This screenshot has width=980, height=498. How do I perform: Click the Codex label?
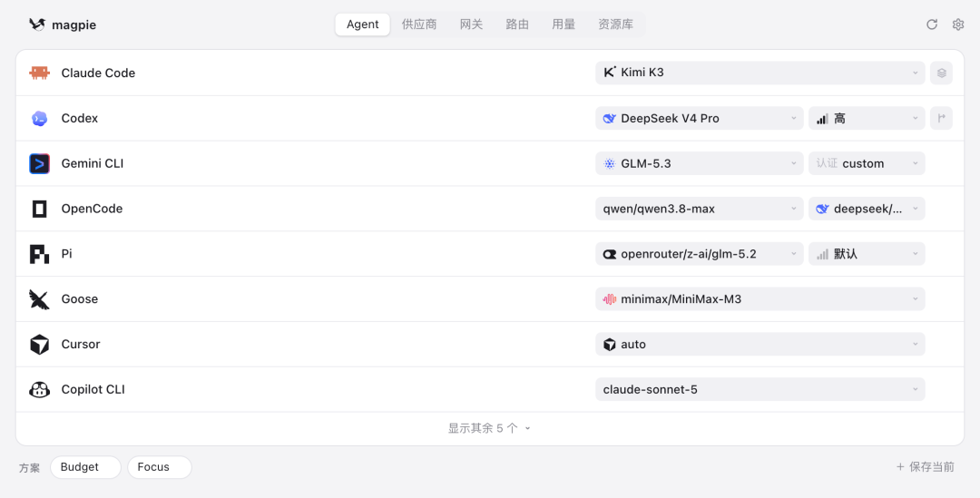pos(79,118)
